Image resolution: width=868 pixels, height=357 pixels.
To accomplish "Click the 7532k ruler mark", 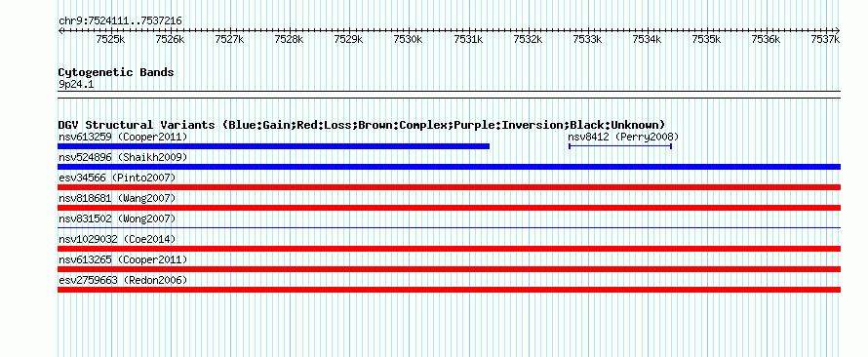I will click(x=528, y=39).
